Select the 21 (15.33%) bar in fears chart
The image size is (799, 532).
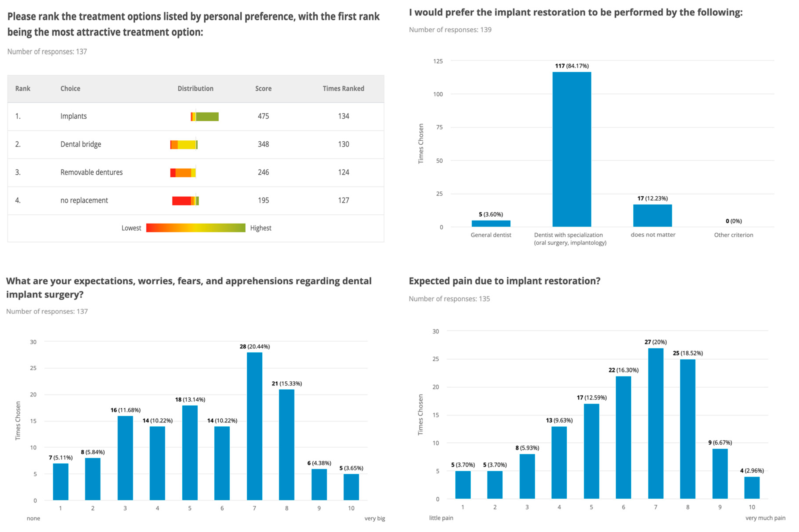click(287, 445)
